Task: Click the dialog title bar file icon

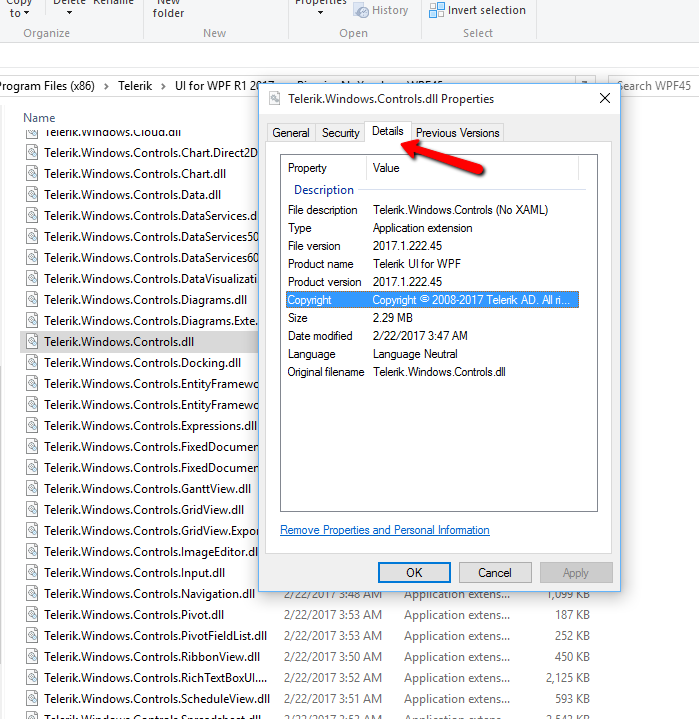Action: pos(274,98)
